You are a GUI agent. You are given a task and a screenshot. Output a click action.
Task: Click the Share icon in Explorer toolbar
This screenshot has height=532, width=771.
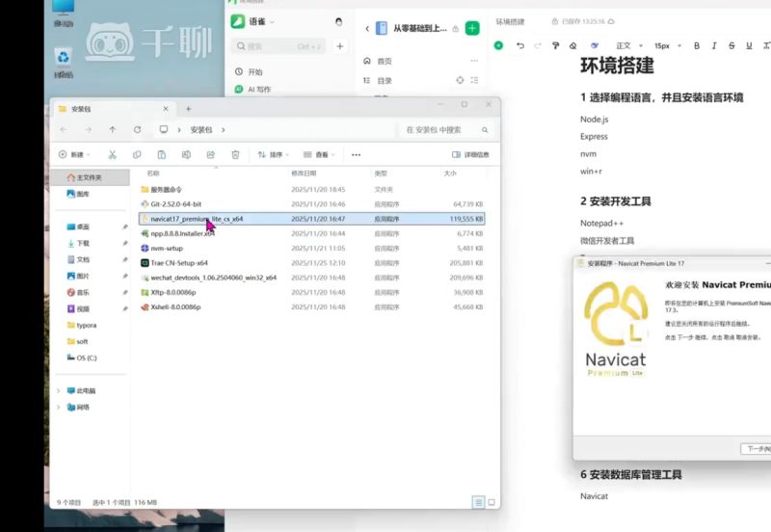click(x=210, y=155)
